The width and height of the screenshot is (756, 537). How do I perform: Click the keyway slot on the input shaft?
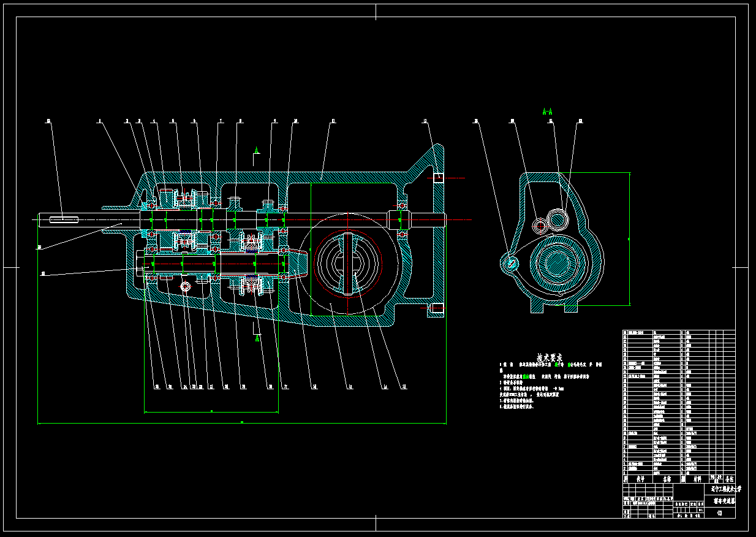click(64, 219)
